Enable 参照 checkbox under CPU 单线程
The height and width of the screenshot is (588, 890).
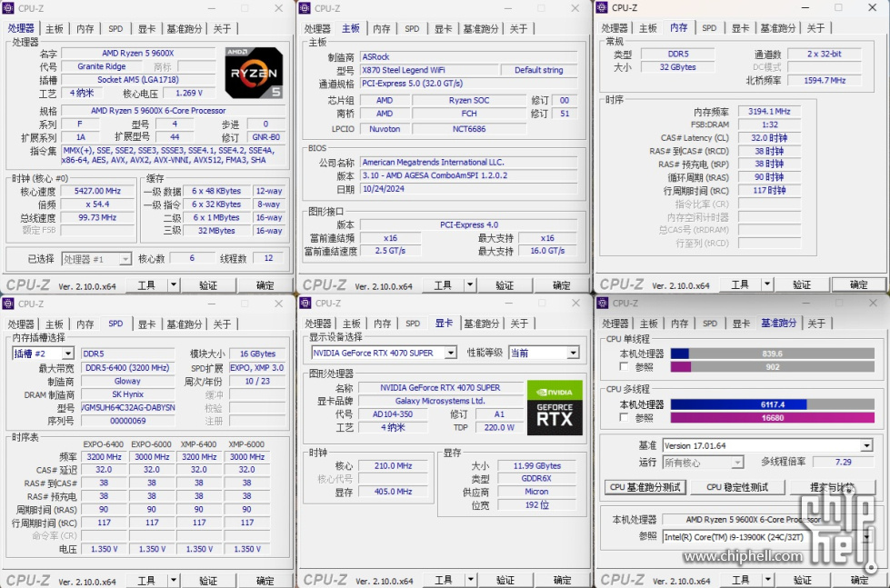(x=624, y=366)
